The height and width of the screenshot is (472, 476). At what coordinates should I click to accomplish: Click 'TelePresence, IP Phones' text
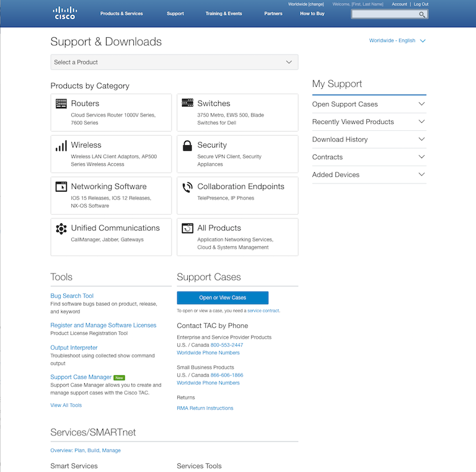pos(226,198)
